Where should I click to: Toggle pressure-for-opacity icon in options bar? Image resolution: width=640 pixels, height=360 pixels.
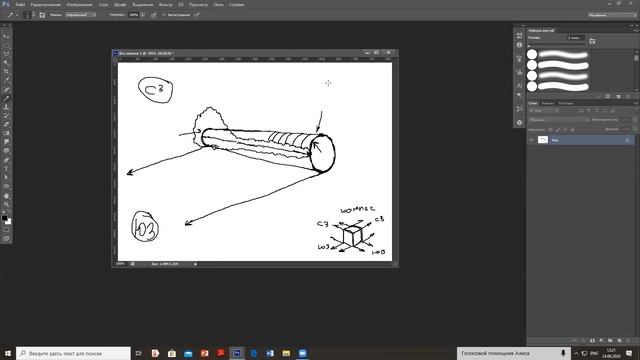pyautogui.click(x=153, y=15)
